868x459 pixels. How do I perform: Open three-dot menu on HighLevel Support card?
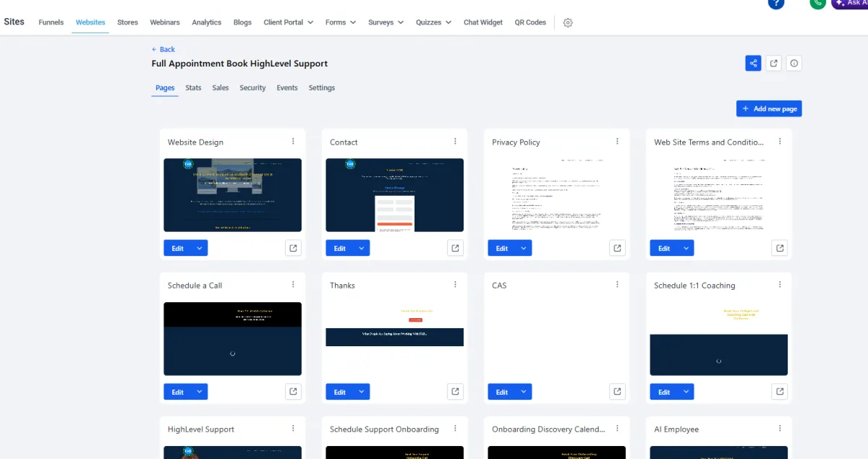tap(293, 429)
